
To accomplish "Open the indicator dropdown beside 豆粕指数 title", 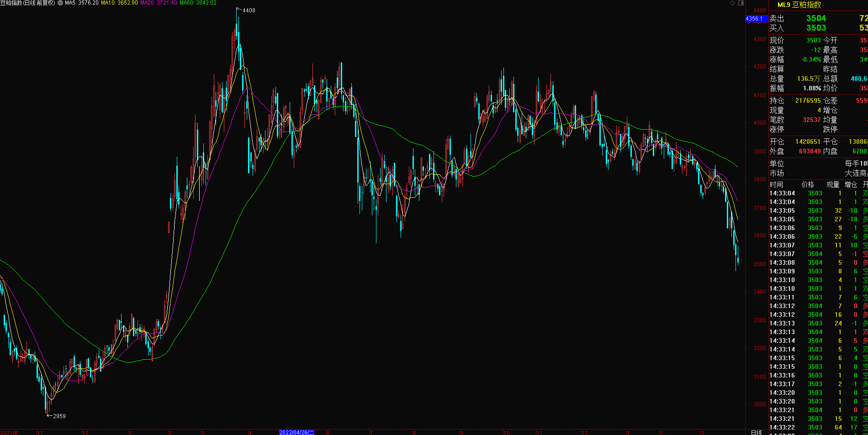I will click(x=60, y=3).
